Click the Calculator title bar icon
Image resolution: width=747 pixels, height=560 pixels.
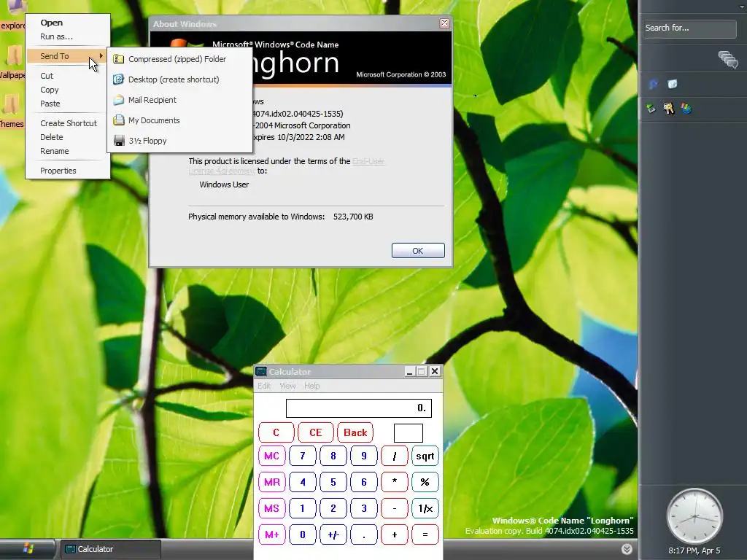point(260,371)
